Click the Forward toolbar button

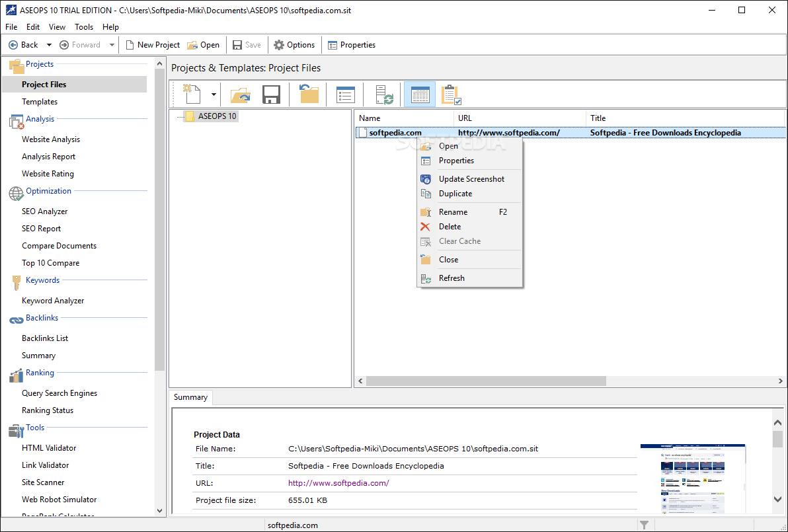80,45
